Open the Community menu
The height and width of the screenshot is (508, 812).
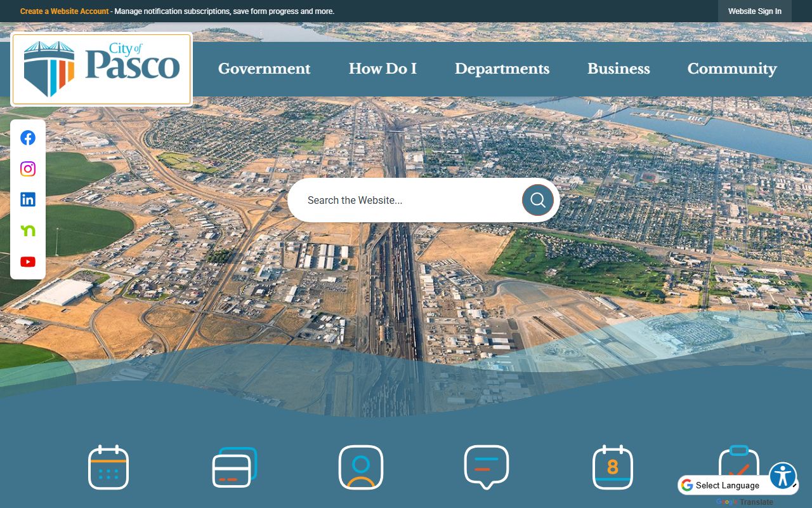tap(731, 69)
